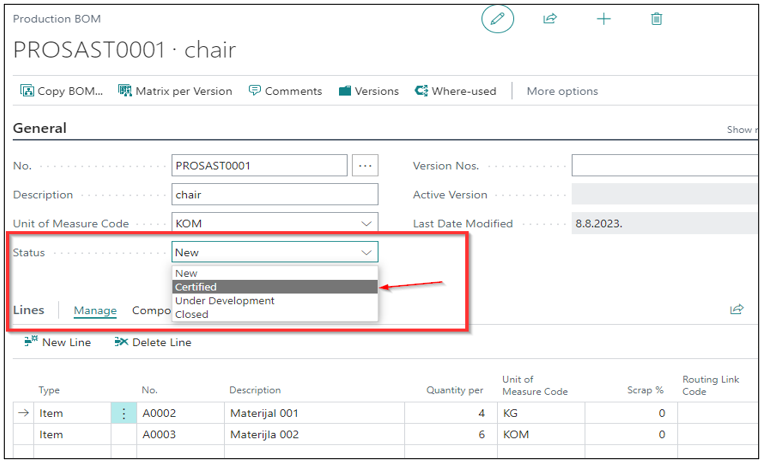Open the Manage tab in Lines
764x464 pixels.
click(95, 310)
